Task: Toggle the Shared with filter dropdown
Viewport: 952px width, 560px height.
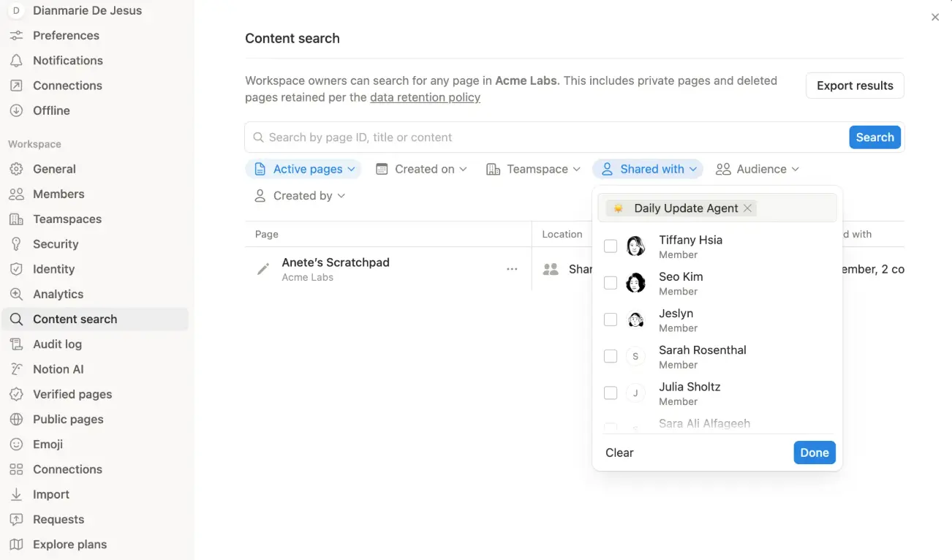Action: 648,169
